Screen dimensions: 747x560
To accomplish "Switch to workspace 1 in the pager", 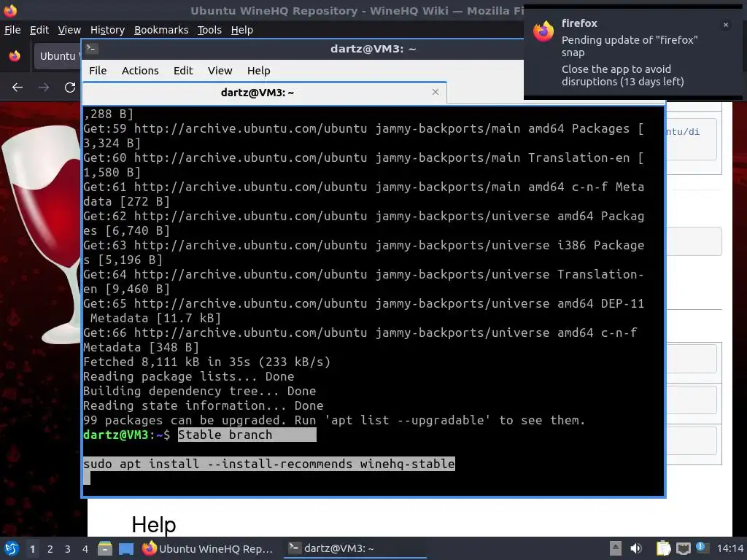I will tap(32, 549).
